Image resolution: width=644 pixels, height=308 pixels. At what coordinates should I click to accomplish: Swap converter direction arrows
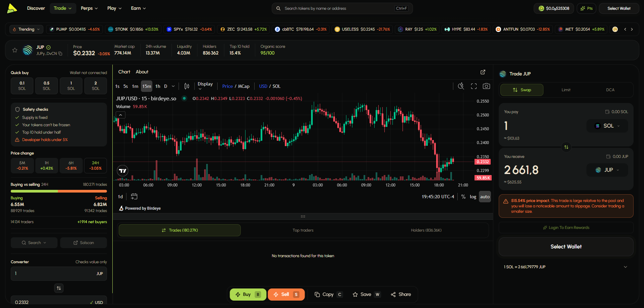59,288
